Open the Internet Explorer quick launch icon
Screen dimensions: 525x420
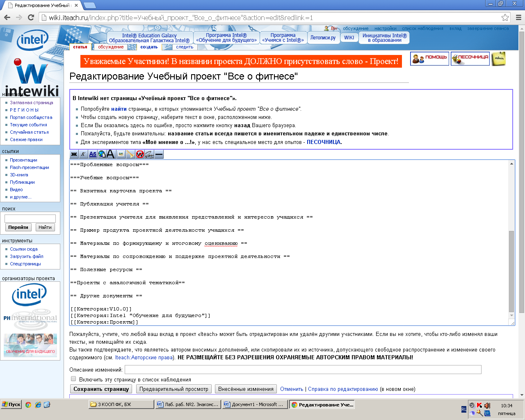(x=38, y=404)
